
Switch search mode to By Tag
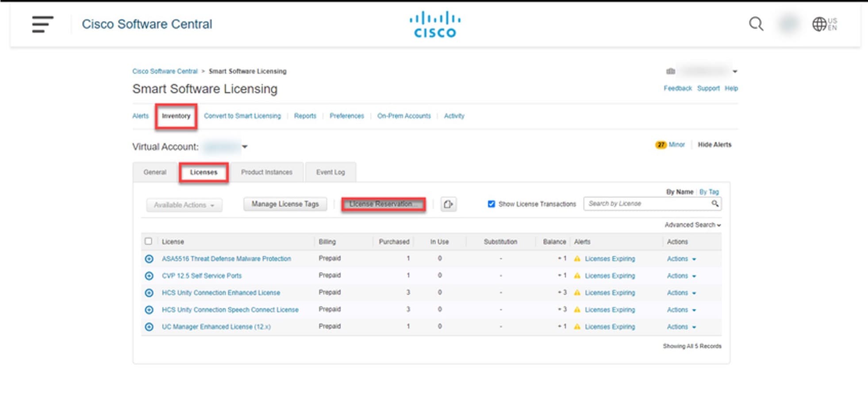[x=709, y=192]
